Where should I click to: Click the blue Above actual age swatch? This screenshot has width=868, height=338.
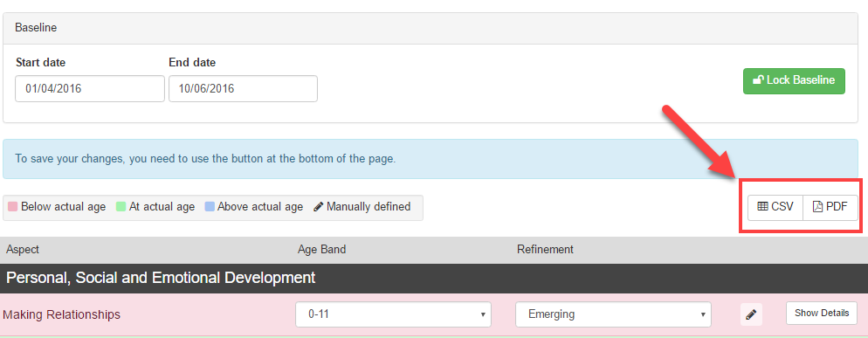pyautogui.click(x=210, y=207)
